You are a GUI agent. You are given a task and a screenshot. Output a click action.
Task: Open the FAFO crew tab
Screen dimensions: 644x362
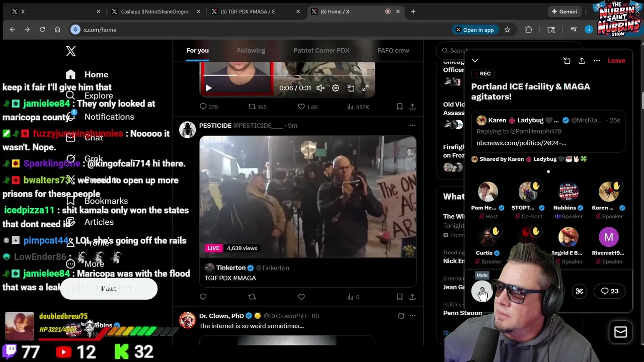[393, 50]
